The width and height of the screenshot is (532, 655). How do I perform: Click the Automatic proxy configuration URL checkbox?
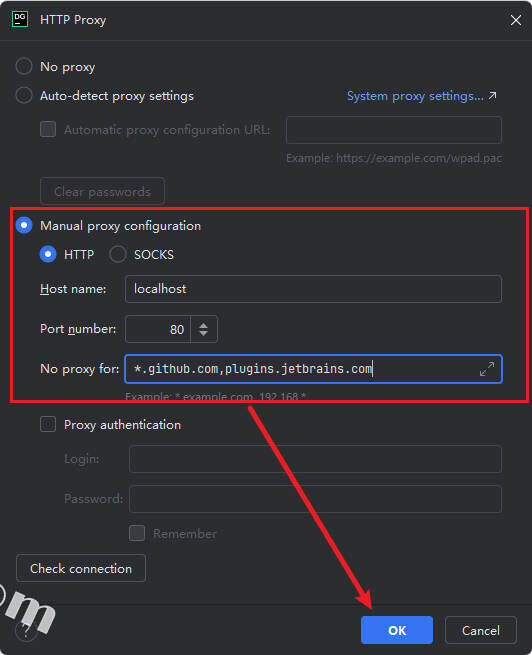pyautogui.click(x=48, y=129)
